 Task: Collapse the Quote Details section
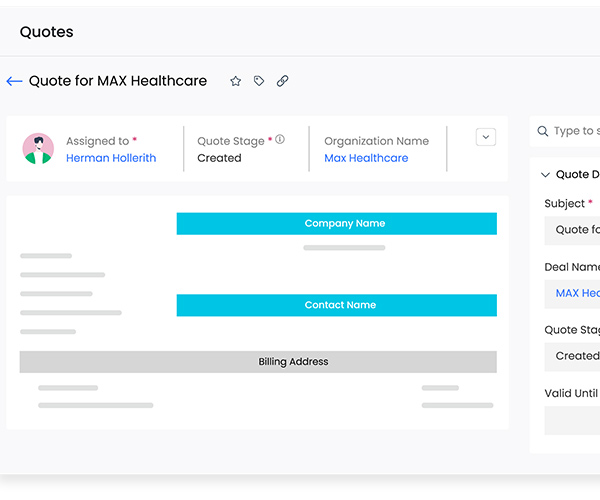pos(545,175)
